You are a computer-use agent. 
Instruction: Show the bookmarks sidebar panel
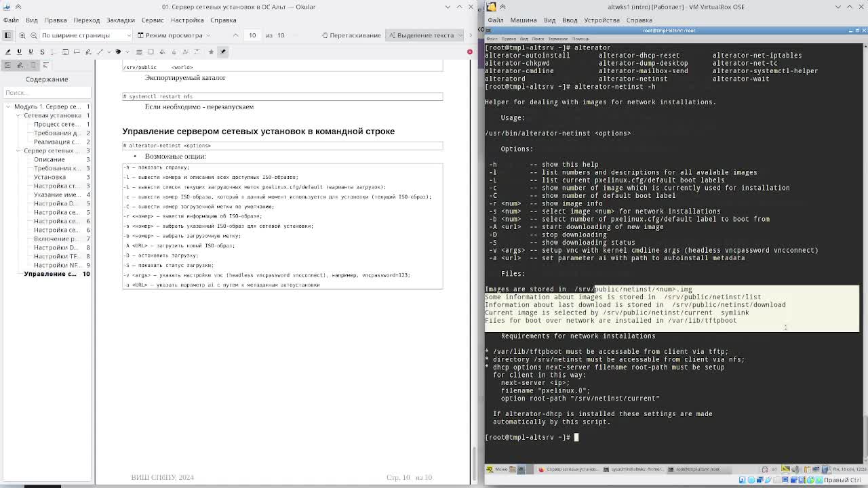pyautogui.click(x=32, y=65)
